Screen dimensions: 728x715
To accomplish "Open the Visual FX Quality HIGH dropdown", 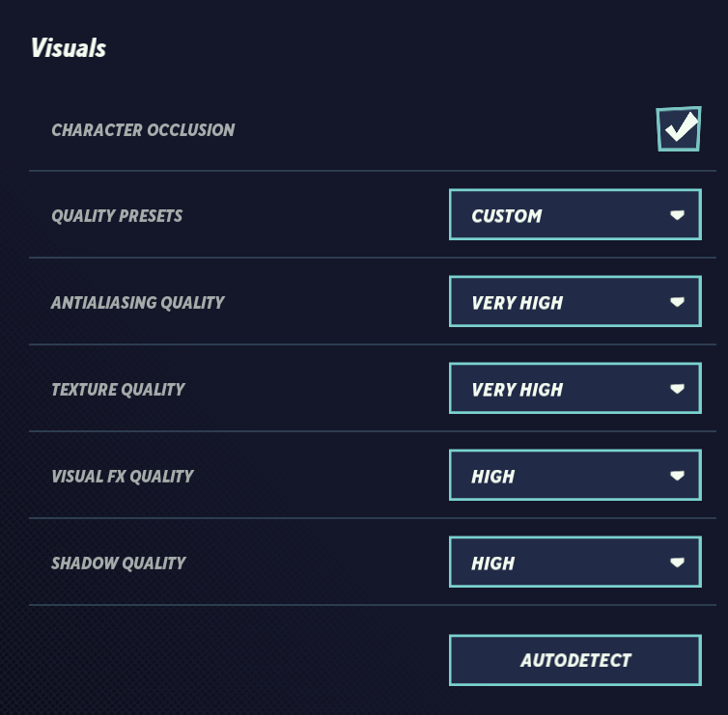I will click(x=574, y=476).
